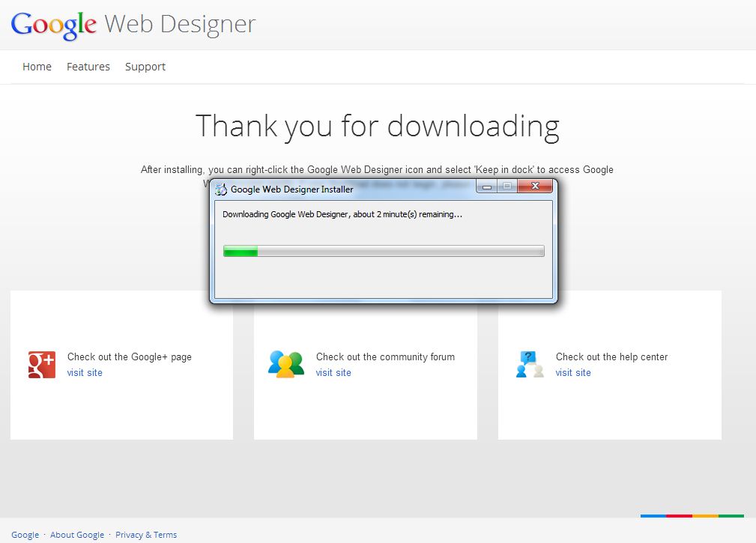Viewport: 756px width, 543px height.
Task: Click the Google+ red icon
Action: tap(42, 365)
